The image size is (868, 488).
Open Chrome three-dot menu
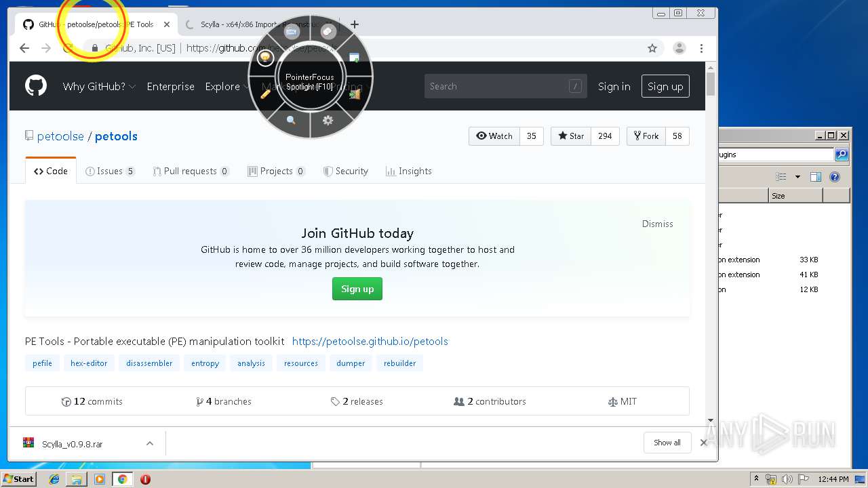coord(701,48)
